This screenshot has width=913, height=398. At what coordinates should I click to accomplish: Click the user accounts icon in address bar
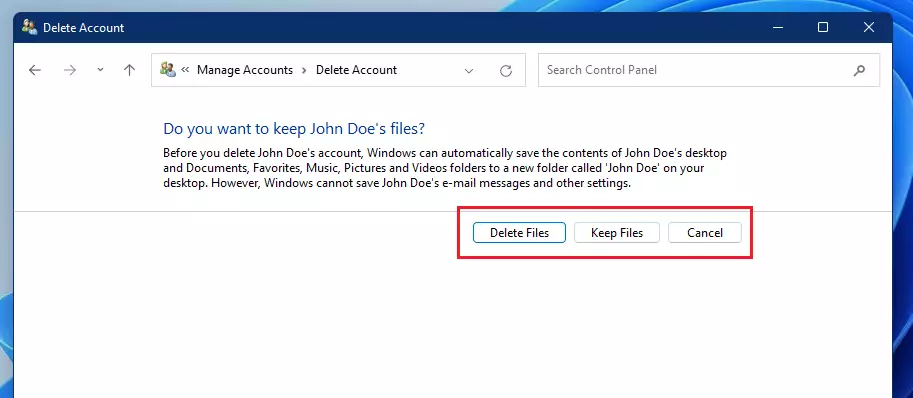[168, 70]
